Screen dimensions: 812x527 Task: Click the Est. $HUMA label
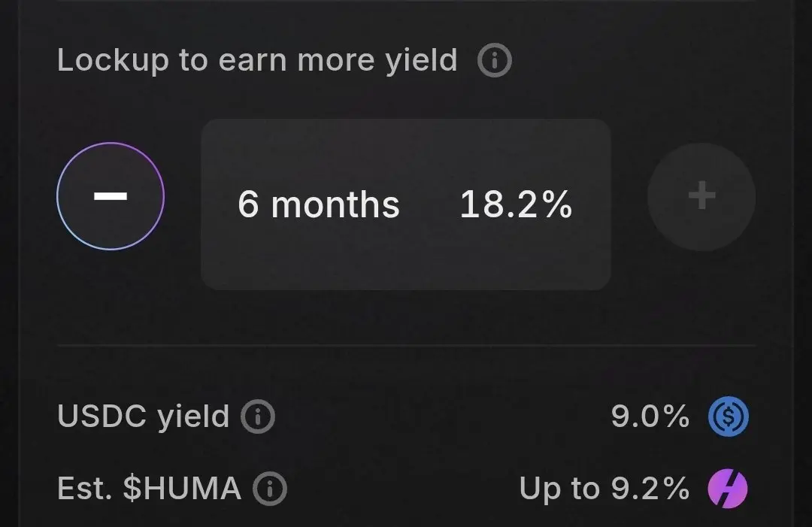[x=149, y=489]
